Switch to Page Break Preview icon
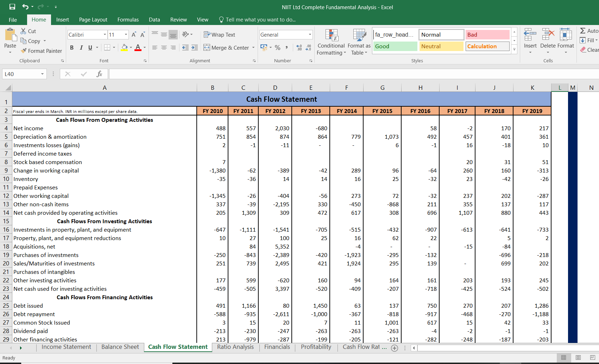599x364 pixels. pyautogui.click(x=592, y=358)
